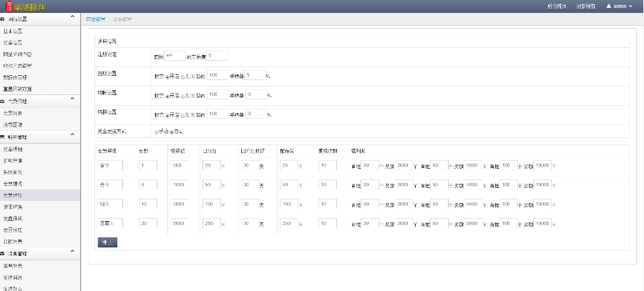This screenshot has width=644, height=291.
Task: Open the admin account dropdown caret
Action: point(630,6)
